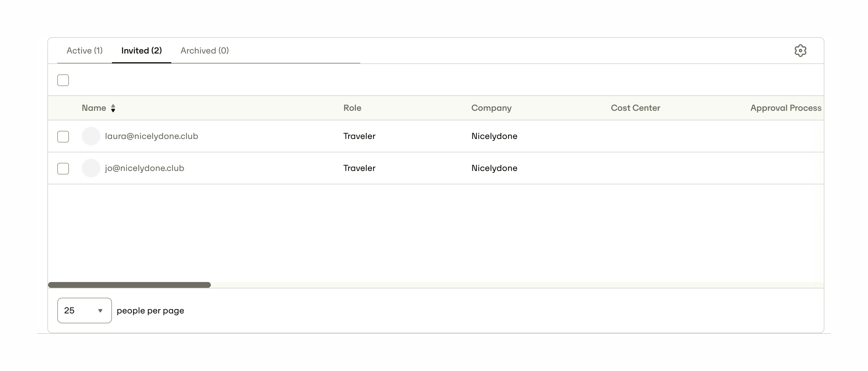Open the Archived tab
The width and height of the screenshot is (868, 371).
(x=204, y=50)
